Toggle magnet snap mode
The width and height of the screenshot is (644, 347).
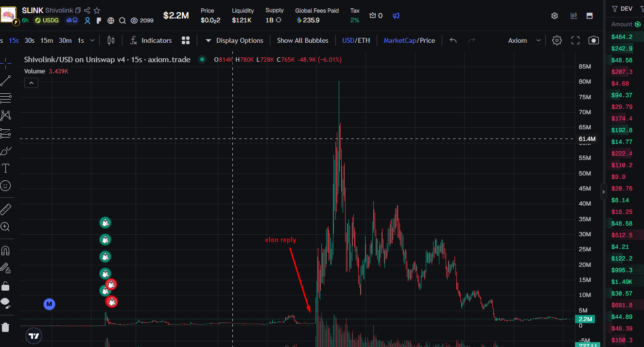(5, 251)
